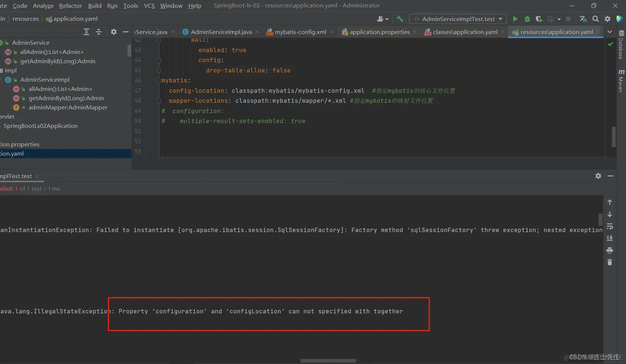Close the mybatis-config.xml tab
The width and height of the screenshot is (626, 364).
[332, 32]
